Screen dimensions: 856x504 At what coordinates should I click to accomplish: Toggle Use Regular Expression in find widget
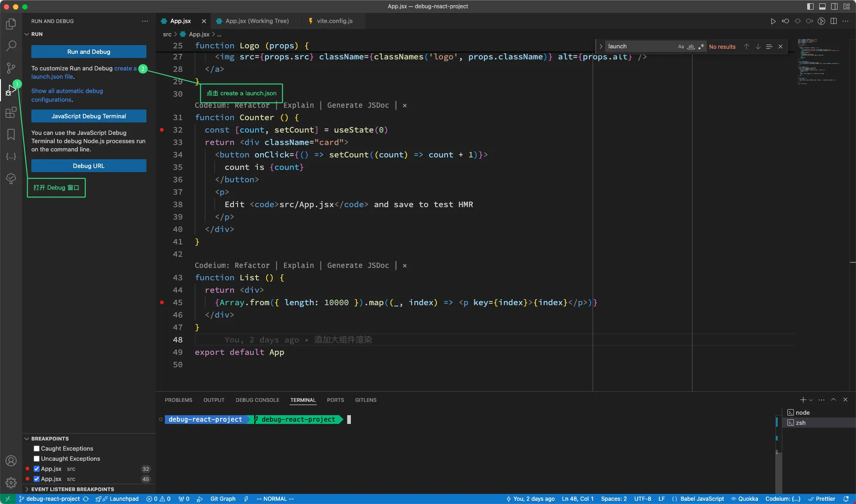(x=701, y=46)
